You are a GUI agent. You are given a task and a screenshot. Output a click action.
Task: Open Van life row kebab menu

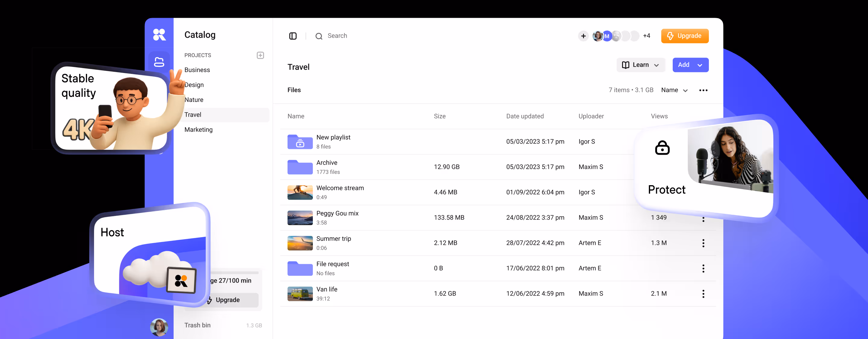click(x=703, y=293)
